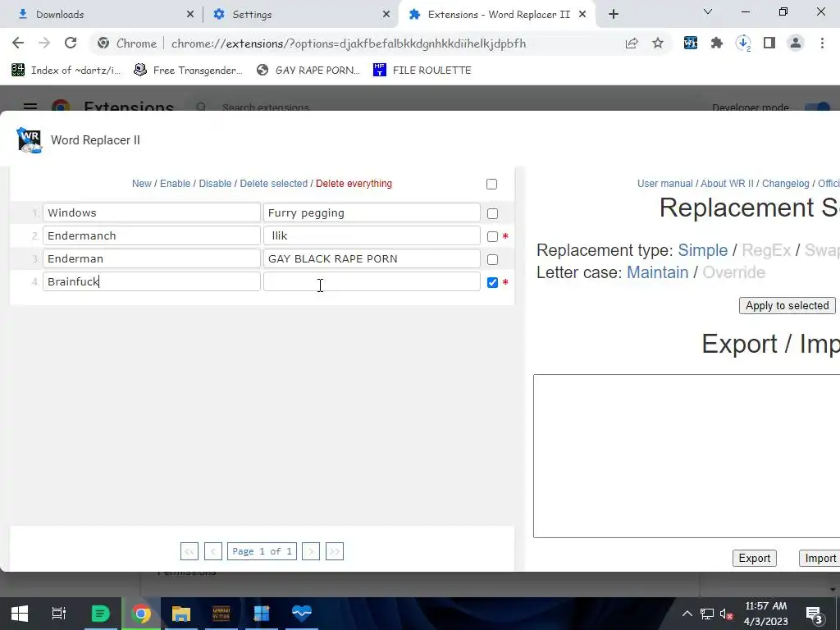Open the green notes app on taskbar
Viewport: 840px width, 630px height.
pos(100,613)
